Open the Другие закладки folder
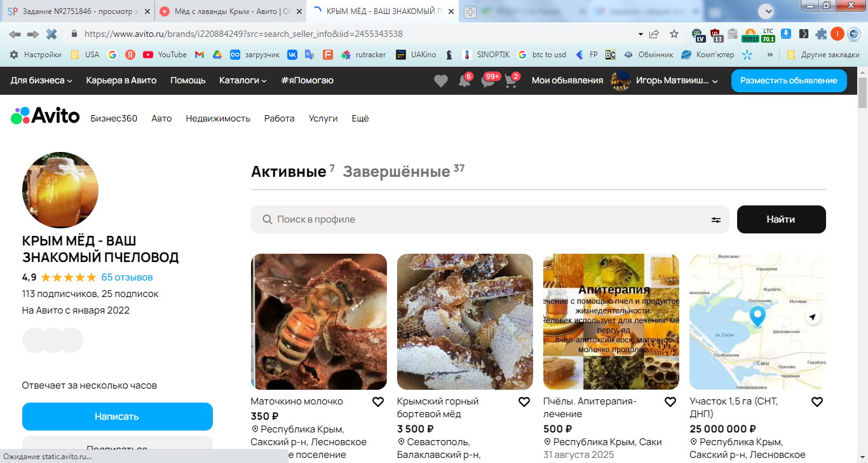868x463 pixels. coord(823,55)
